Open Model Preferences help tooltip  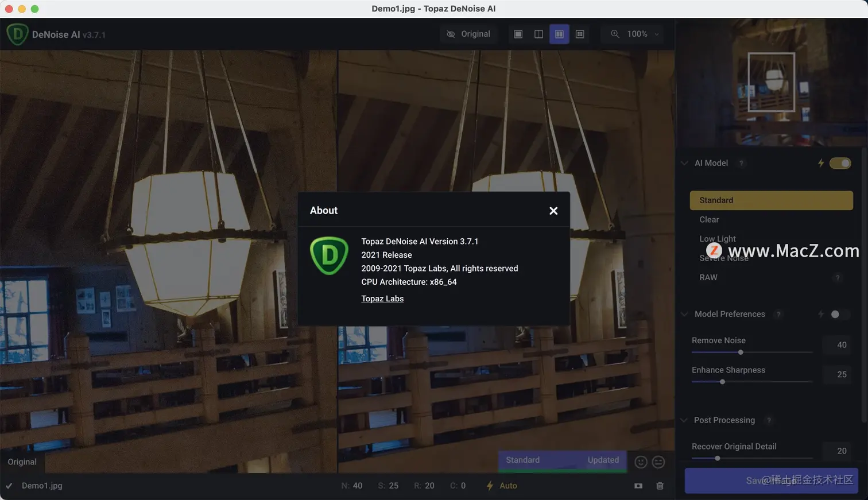pos(778,314)
